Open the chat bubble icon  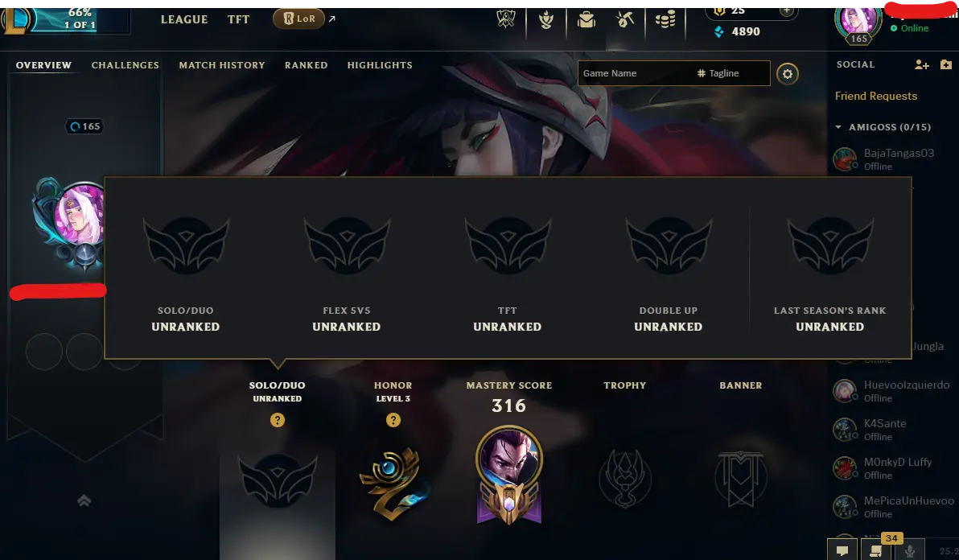842,550
